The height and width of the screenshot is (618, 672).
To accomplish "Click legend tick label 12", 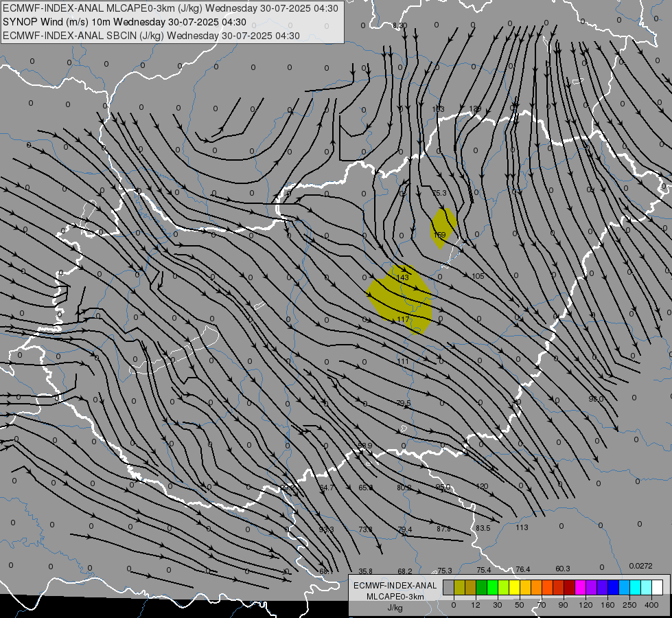I will tap(476, 605).
